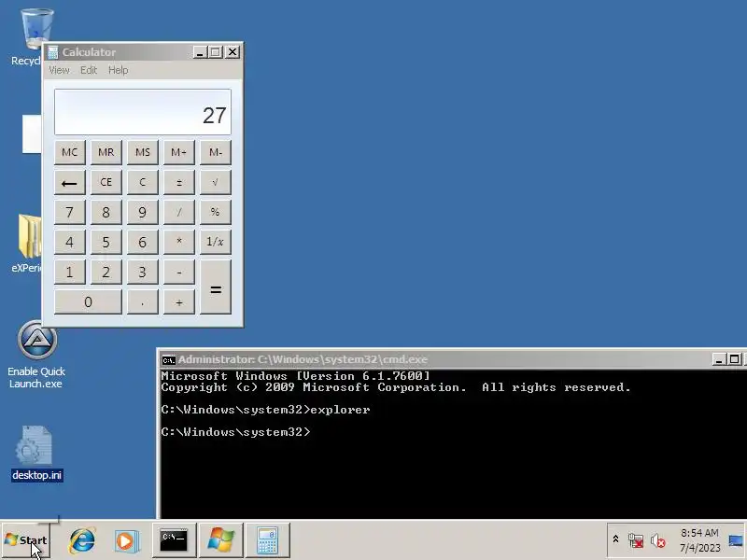
Task: Maximize the cmd.exe window
Action: tap(734, 359)
